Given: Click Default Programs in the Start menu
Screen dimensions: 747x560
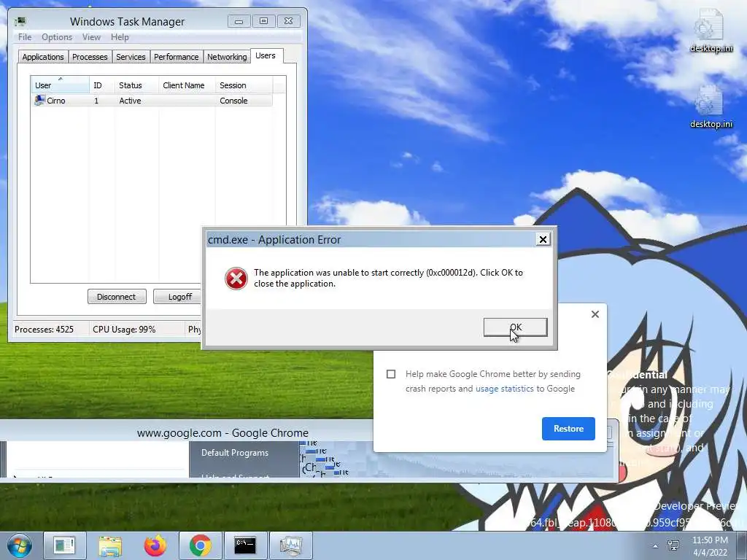Looking at the screenshot, I should click(235, 453).
